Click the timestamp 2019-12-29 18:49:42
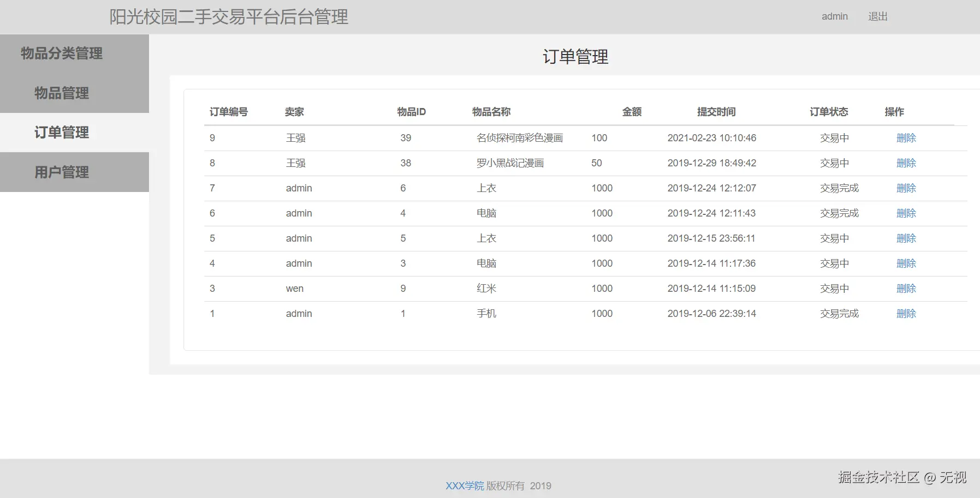The height and width of the screenshot is (498, 980). coord(712,163)
